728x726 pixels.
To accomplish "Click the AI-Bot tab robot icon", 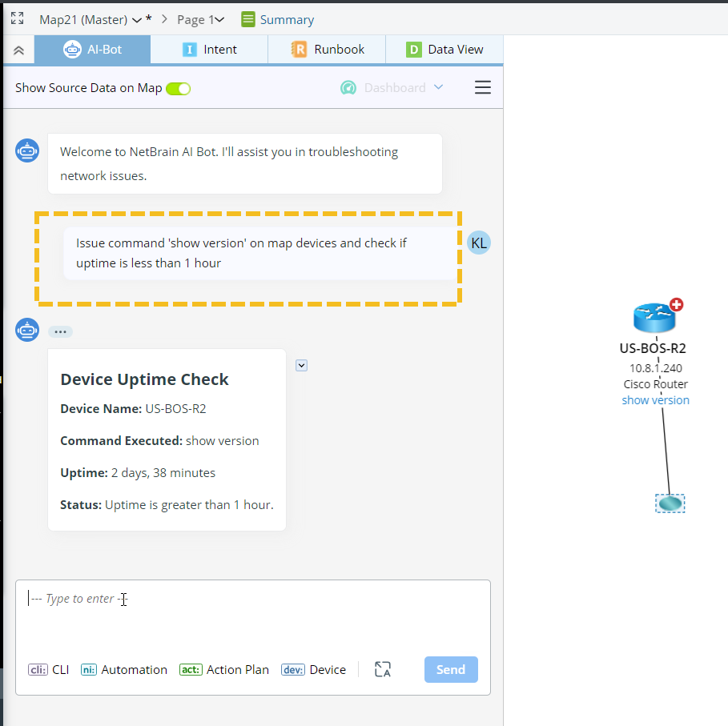I will click(x=72, y=49).
